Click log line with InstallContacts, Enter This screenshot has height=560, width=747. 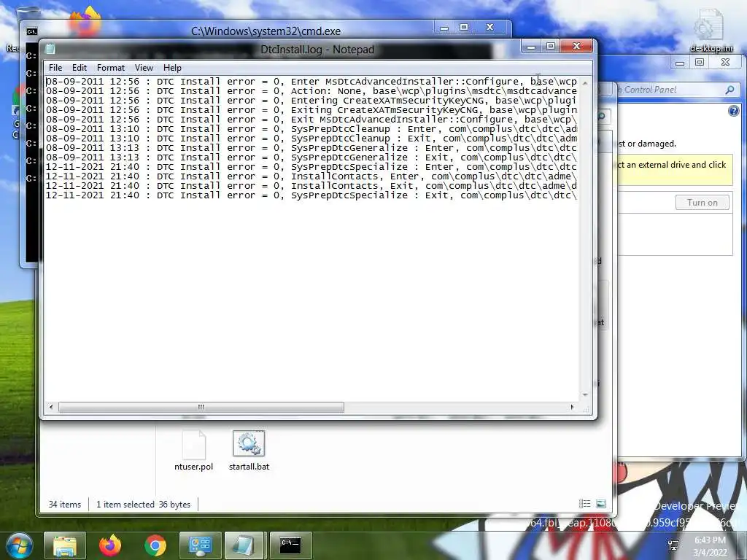tap(311, 176)
